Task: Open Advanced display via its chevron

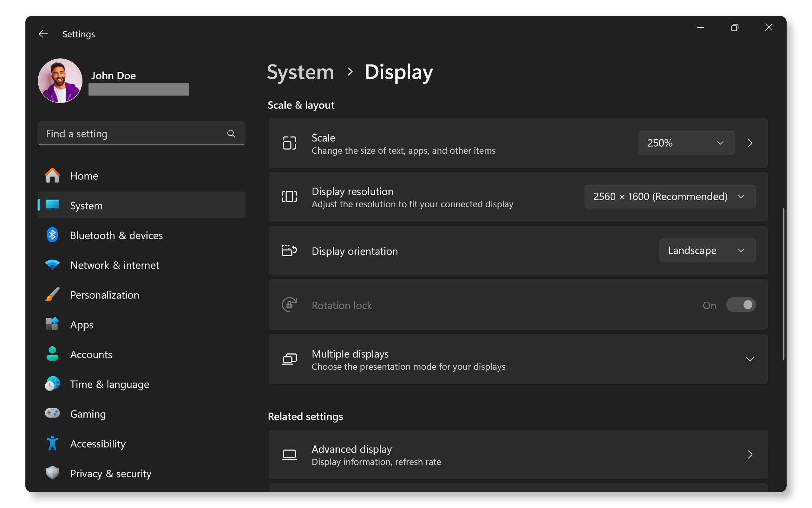Action: [x=750, y=455]
